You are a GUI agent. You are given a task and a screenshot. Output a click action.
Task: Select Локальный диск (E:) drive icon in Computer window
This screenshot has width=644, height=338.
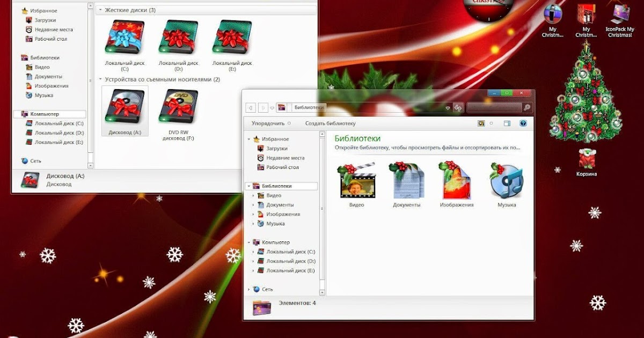tap(232, 38)
